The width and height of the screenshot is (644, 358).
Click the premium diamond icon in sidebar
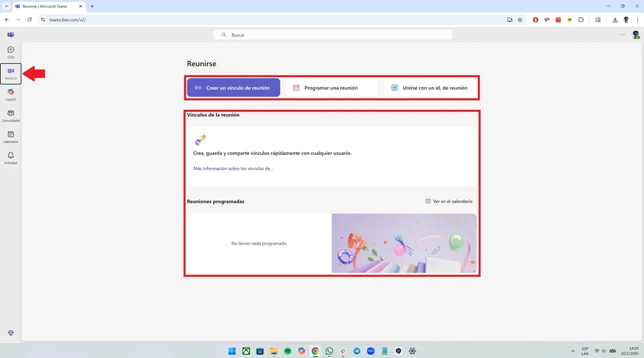point(11,333)
